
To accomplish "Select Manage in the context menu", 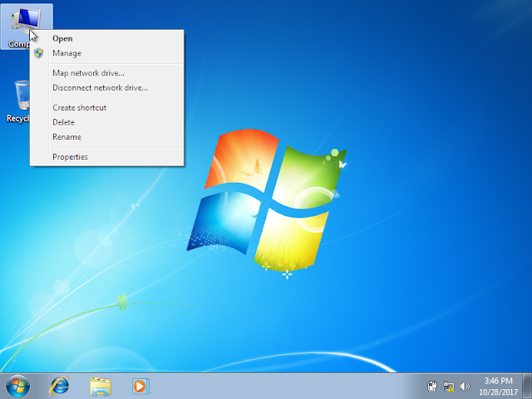I will point(107,53).
